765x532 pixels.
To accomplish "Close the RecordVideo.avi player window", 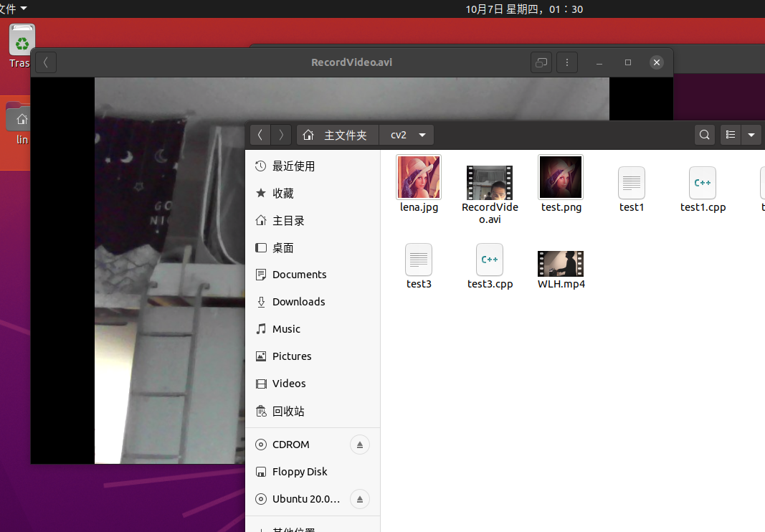I will click(657, 62).
